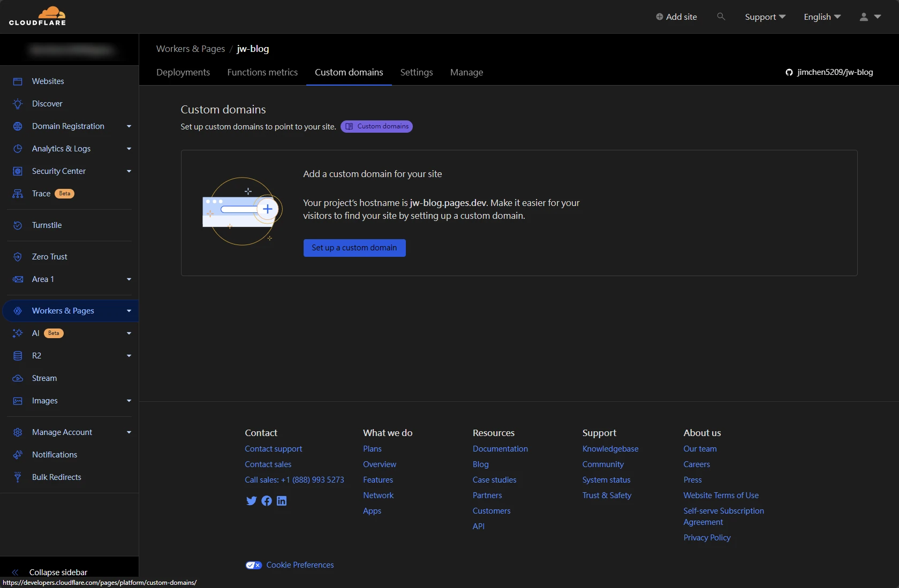Open the Facebook social icon in footer
The width and height of the screenshot is (899, 588).
(267, 501)
